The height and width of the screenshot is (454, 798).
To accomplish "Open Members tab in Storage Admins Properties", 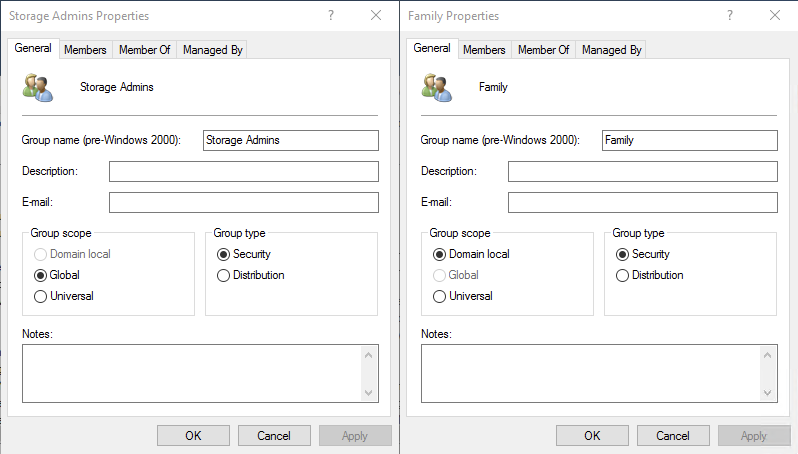I will [85, 50].
